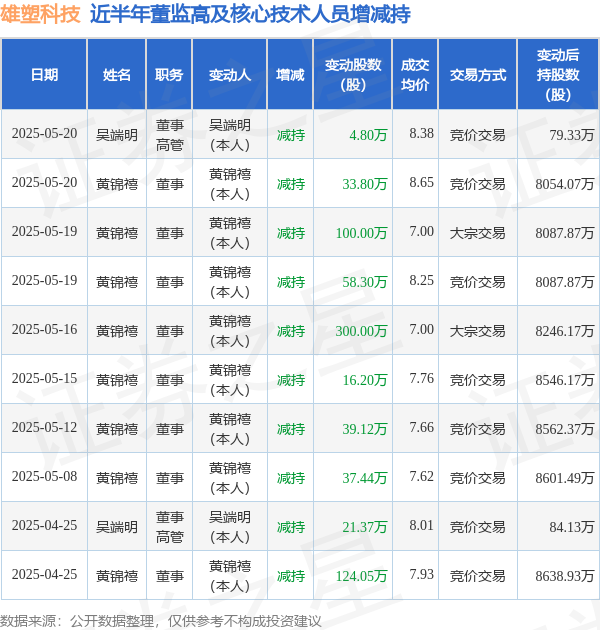Screen dimensions: 600x630
Task: Click the 2025-05-12 date cell
Action: pos(44,428)
